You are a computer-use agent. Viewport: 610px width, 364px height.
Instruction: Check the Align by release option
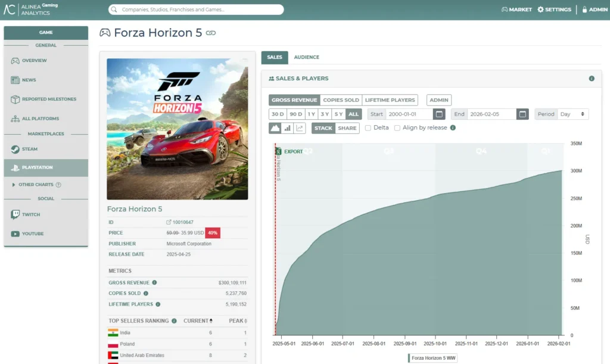click(x=397, y=128)
